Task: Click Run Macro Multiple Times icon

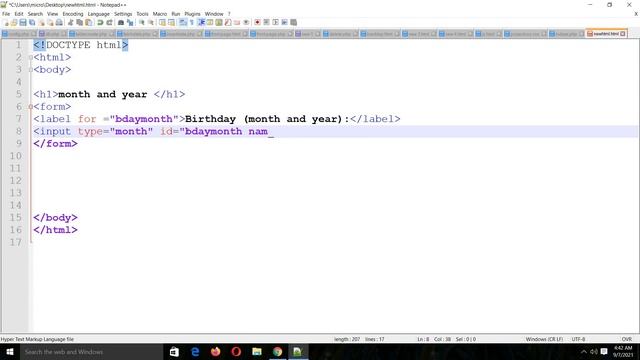Action: 284,22
